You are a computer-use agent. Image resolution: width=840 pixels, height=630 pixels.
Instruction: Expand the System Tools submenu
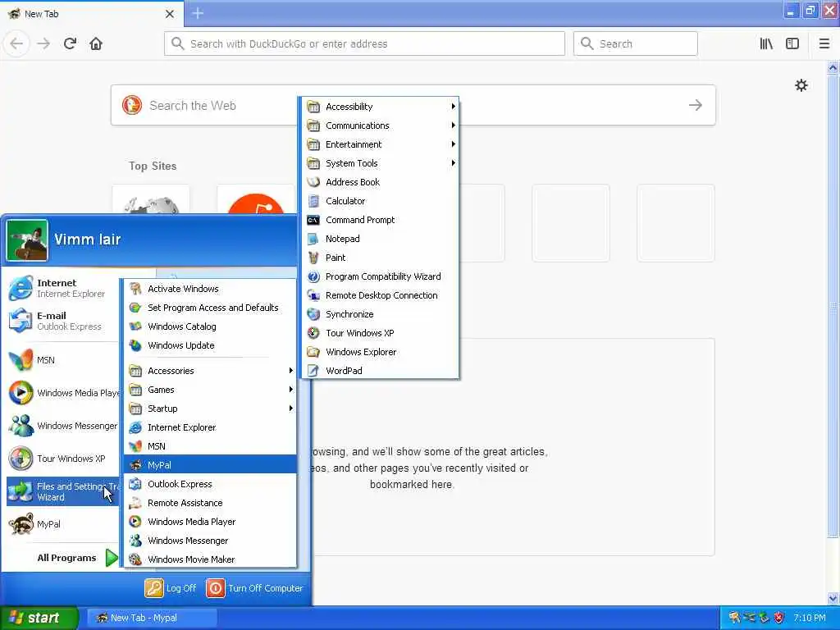tap(381, 163)
